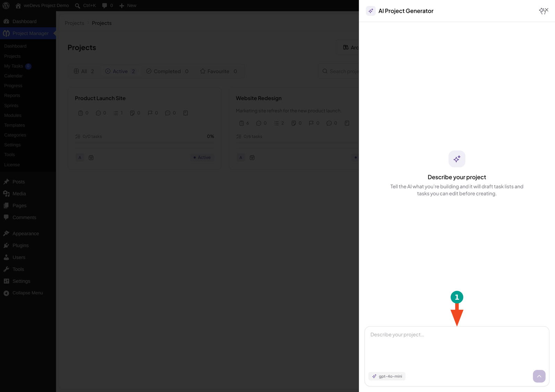Open Projects submenu item
The image size is (555, 392).
click(x=12, y=56)
